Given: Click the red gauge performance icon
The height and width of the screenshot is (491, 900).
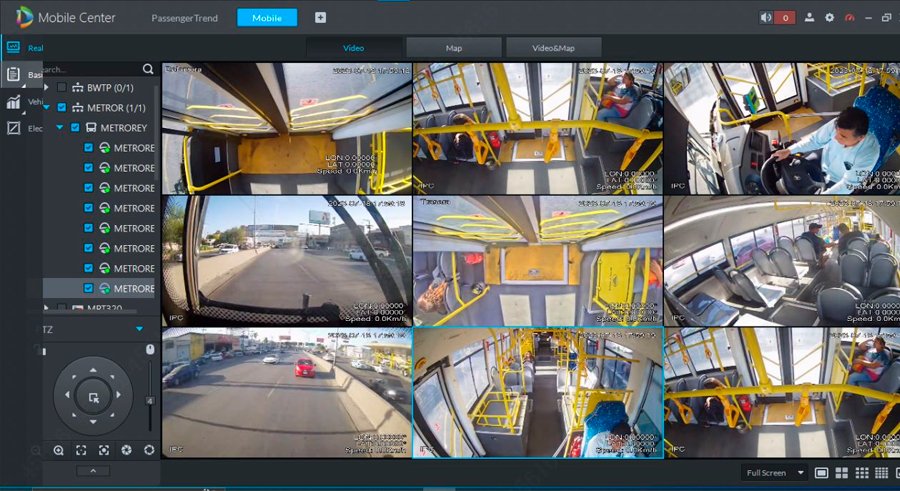Looking at the screenshot, I should [x=850, y=18].
